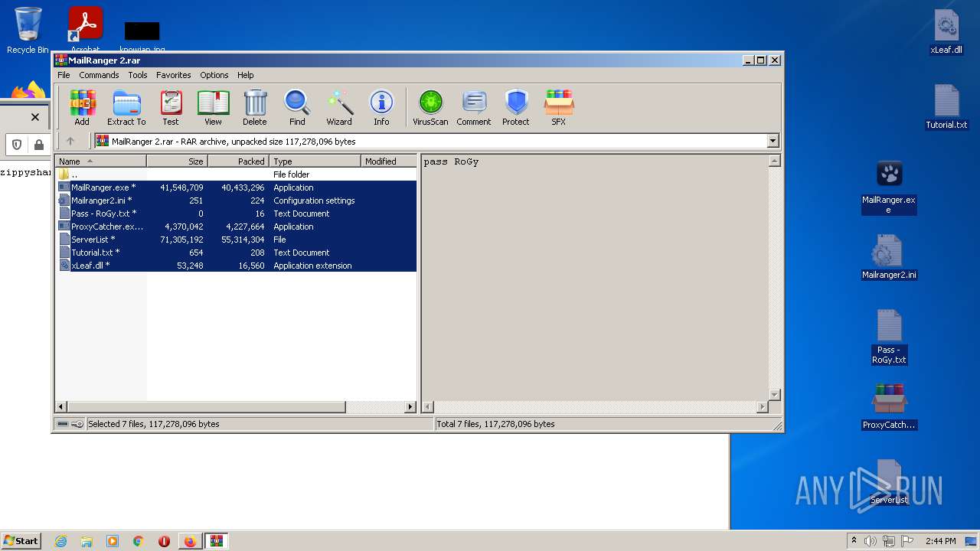Click the key password icon in status bar
Viewport: 980px width, 551px height.
(x=77, y=424)
